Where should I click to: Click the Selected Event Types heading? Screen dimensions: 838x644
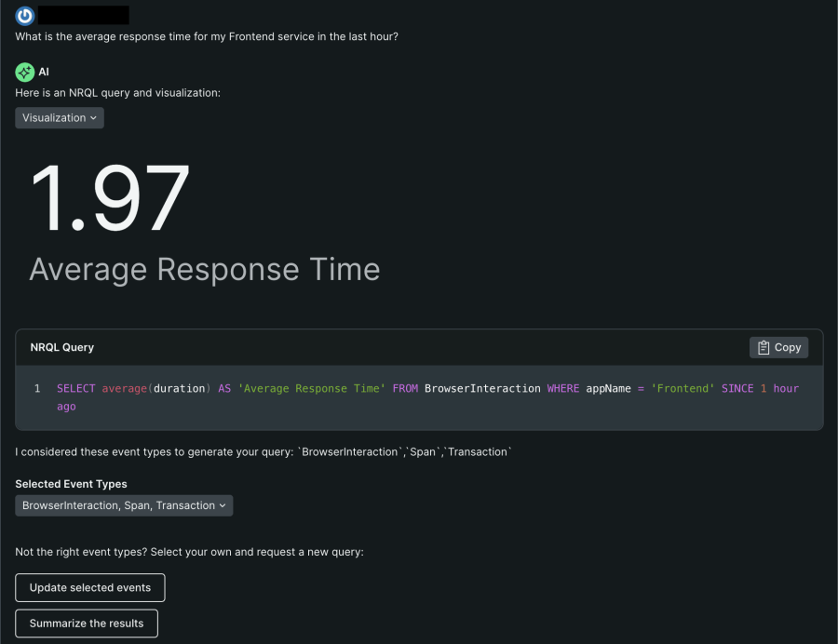click(x=71, y=484)
